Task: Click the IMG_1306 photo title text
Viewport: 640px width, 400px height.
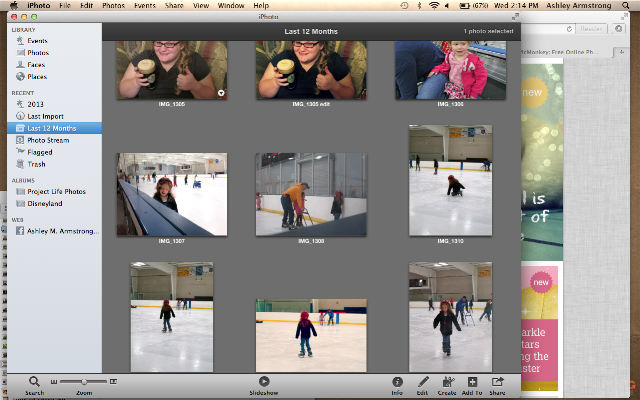Action: 450,104
